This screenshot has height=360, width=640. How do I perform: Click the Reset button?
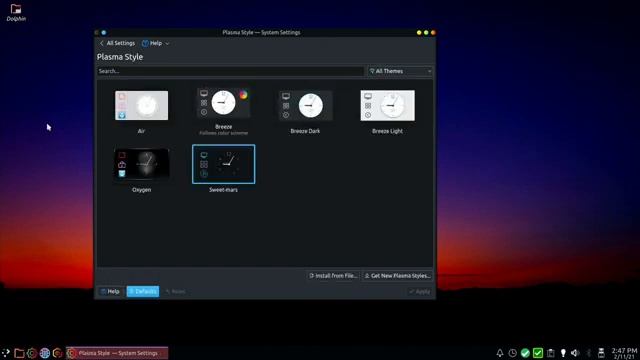tap(176, 291)
